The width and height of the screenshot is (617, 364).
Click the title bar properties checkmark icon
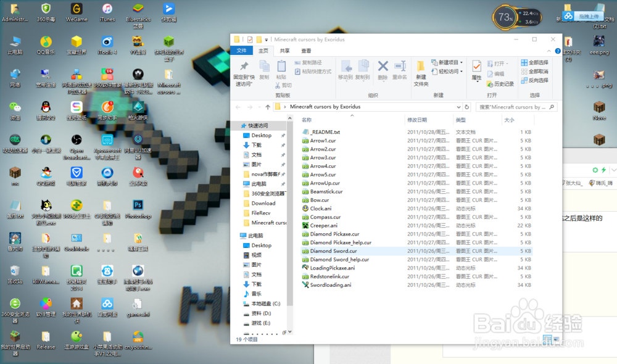pos(250,39)
